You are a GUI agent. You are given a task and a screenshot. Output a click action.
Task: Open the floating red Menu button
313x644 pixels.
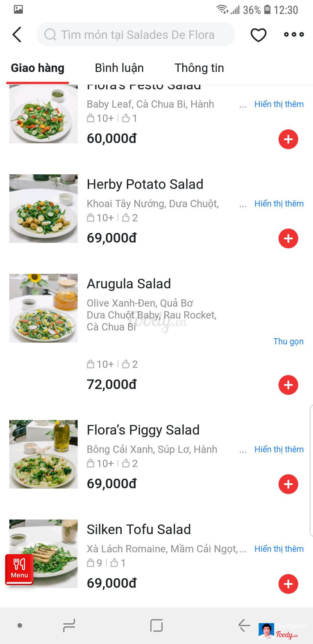click(19, 569)
